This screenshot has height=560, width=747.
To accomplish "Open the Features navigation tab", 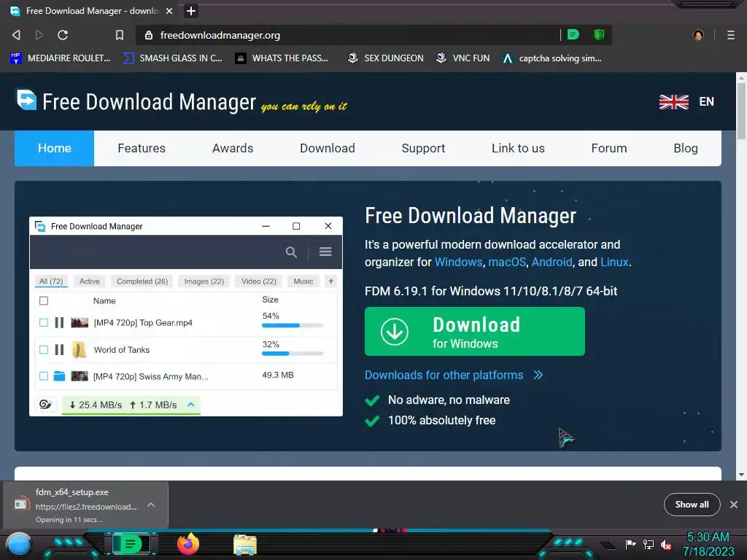I will point(142,148).
